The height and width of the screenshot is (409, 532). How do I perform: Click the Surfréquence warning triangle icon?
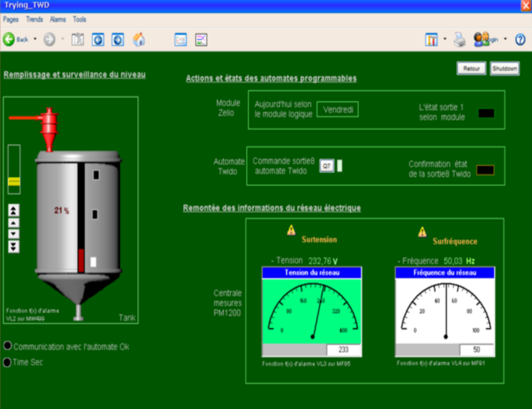click(422, 231)
